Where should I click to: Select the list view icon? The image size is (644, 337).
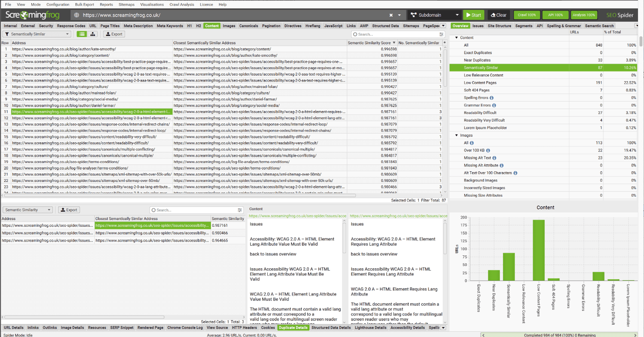pyautogui.click(x=82, y=34)
